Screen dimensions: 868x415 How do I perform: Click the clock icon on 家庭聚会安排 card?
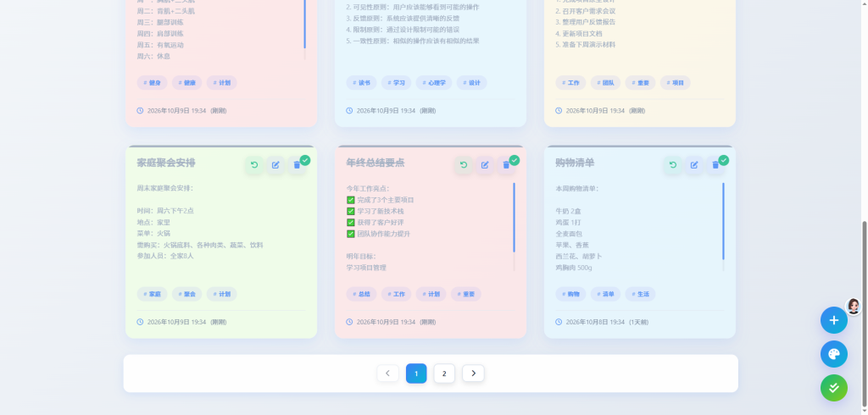click(x=140, y=322)
